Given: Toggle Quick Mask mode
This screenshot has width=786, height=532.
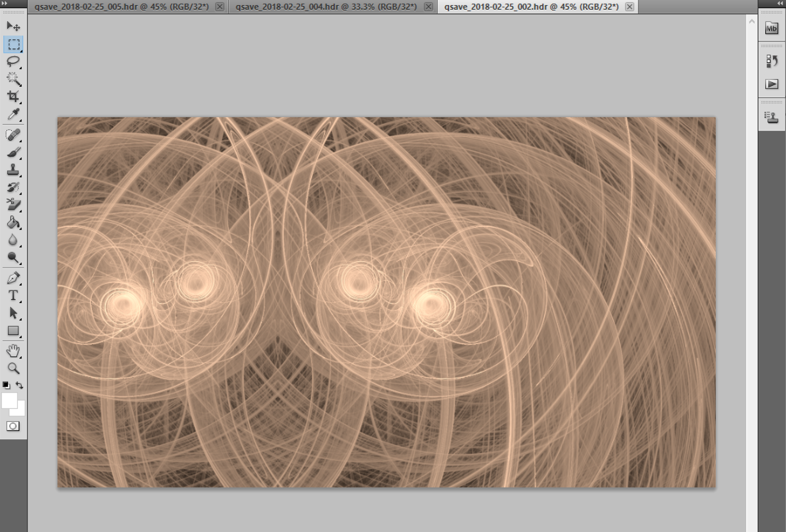Looking at the screenshot, I should tap(13, 426).
